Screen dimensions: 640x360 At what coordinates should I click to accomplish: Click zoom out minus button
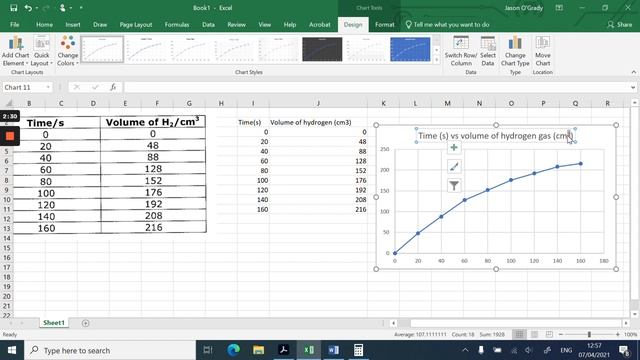[561, 334]
